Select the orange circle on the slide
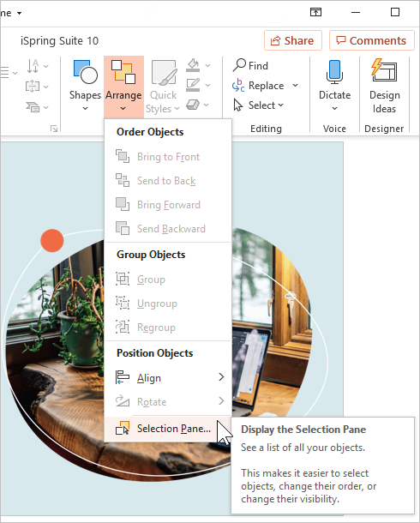The image size is (420, 523). click(x=52, y=240)
